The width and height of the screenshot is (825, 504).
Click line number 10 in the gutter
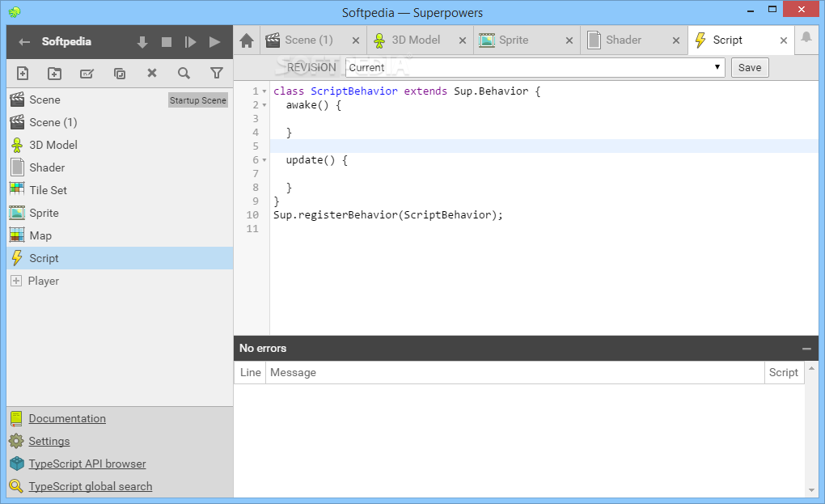point(252,214)
